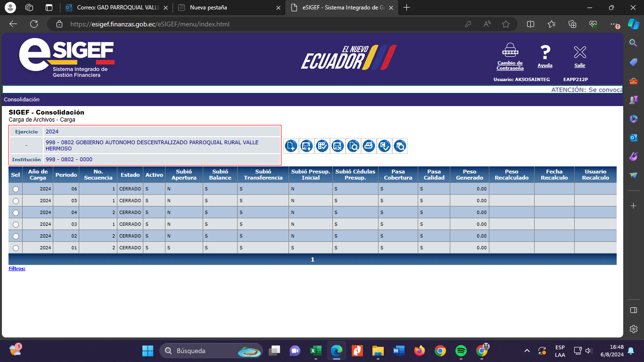Select the radio button for period 06

point(16,189)
